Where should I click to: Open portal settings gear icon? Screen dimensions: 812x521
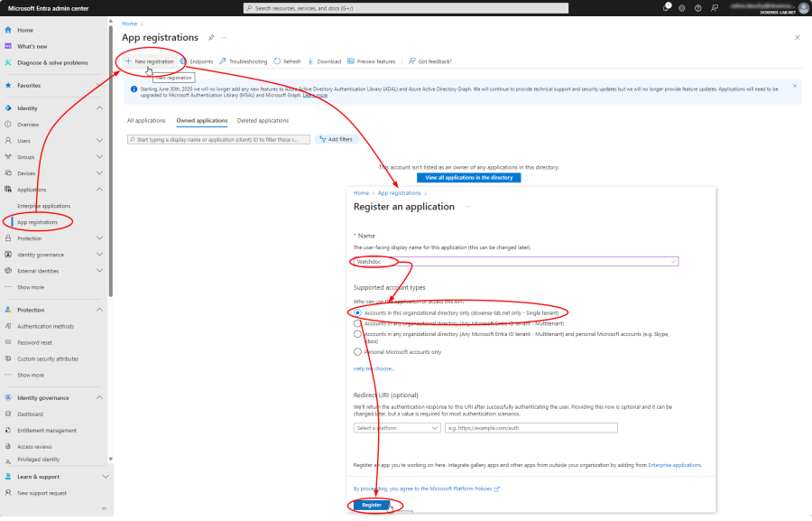coord(681,7)
